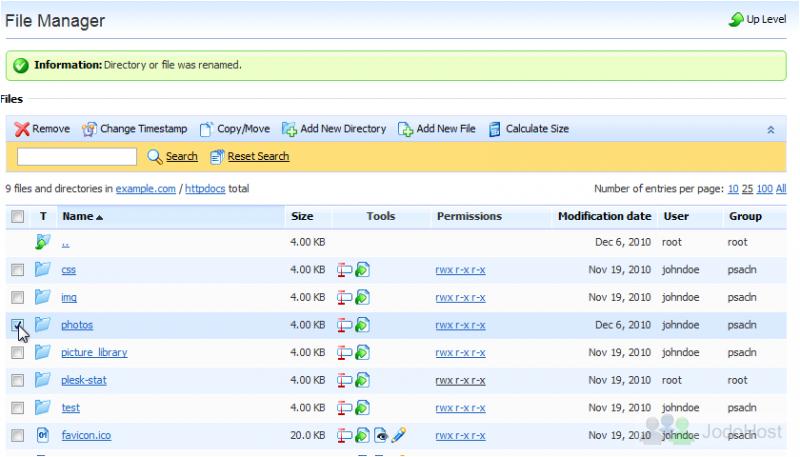Open the example.com breadcrumb link
Viewport: 800px width, 457px height.
click(145, 189)
